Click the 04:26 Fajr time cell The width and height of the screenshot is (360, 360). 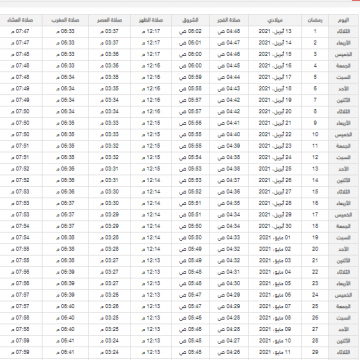[x=229, y=352]
